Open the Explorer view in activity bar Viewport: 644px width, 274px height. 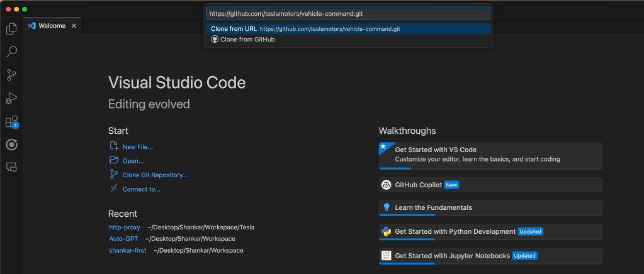11,29
